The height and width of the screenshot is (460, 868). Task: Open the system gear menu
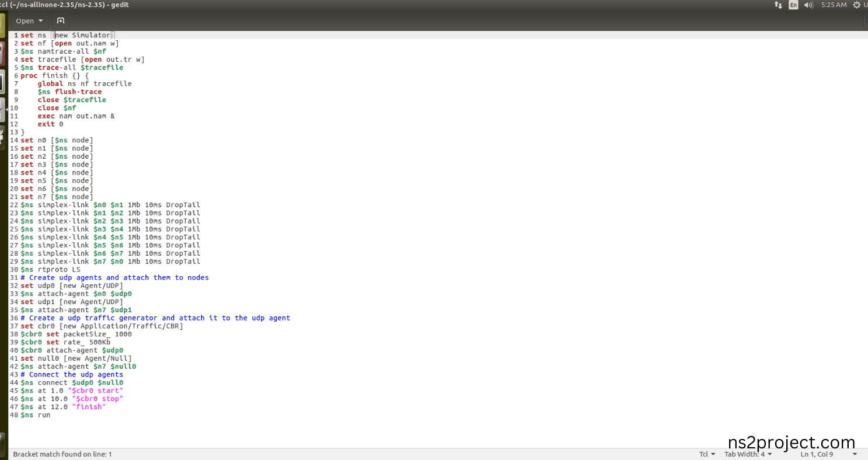(857, 5)
